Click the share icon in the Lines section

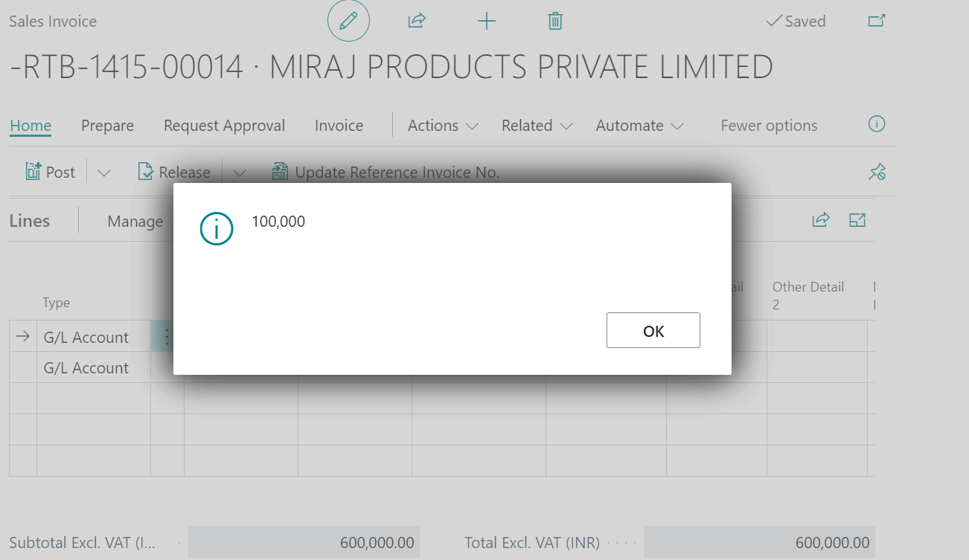pos(821,219)
